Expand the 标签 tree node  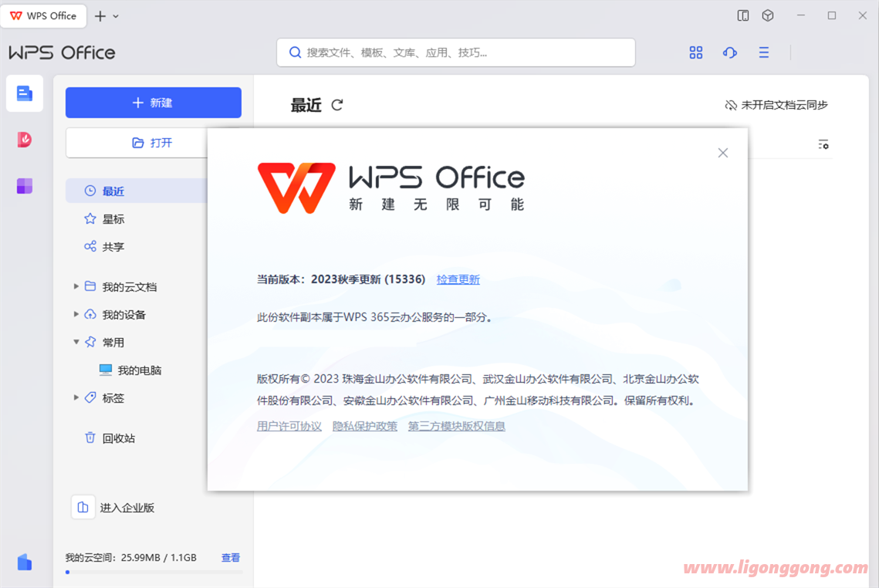click(x=76, y=397)
